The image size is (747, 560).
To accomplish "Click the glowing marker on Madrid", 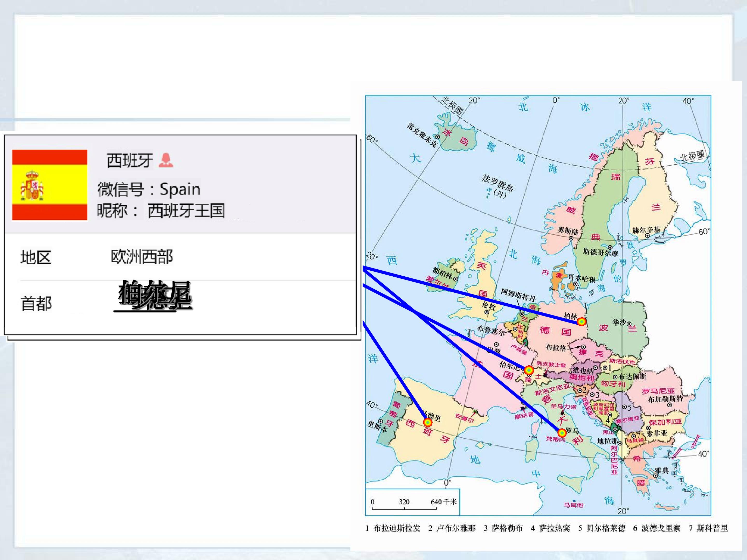I will tap(427, 423).
